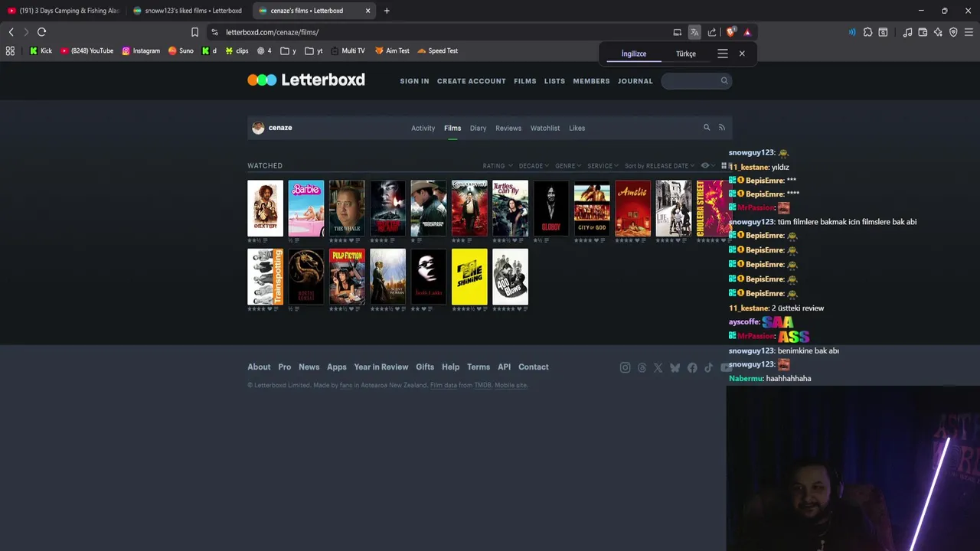The image size is (980, 551).
Task: Toggle grid view layout icon
Action: tap(724, 166)
